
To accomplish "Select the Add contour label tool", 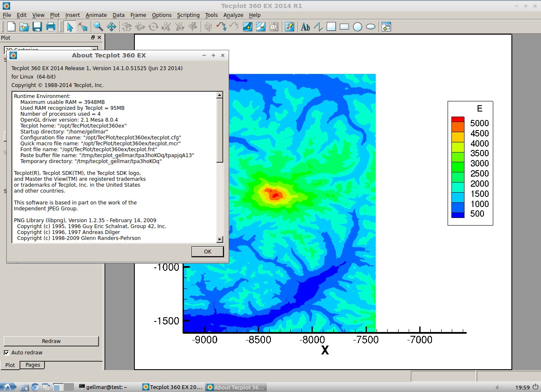I will pyautogui.click(x=274, y=27).
